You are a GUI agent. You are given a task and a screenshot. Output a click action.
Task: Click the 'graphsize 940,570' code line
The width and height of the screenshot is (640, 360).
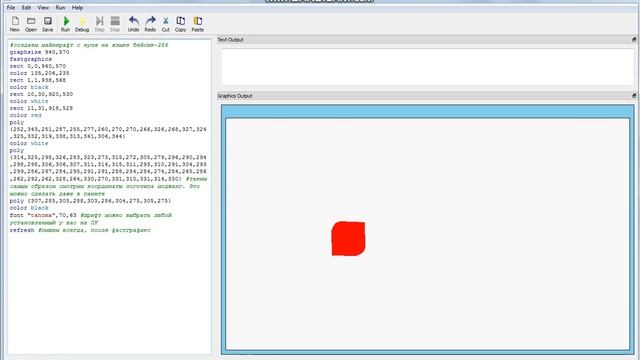40,52
